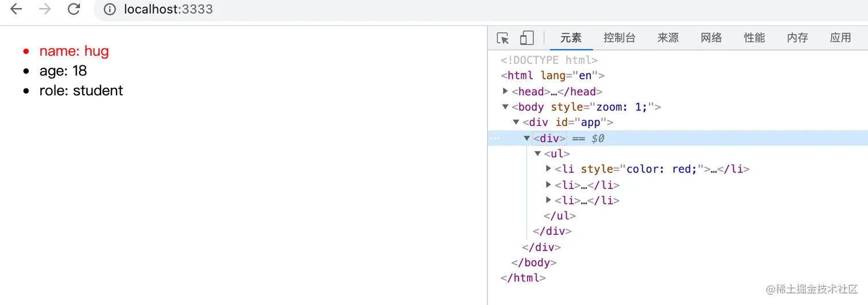Go back to the previous page

click(16, 9)
